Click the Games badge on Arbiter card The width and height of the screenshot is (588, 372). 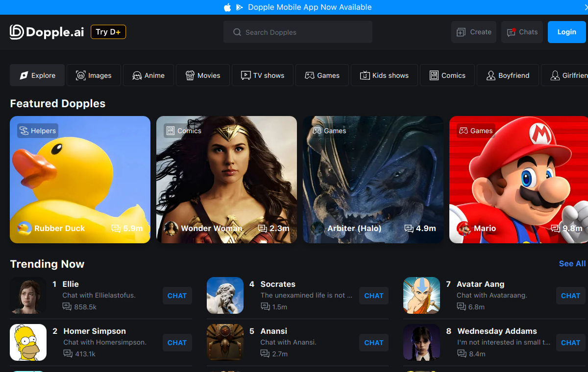click(329, 131)
